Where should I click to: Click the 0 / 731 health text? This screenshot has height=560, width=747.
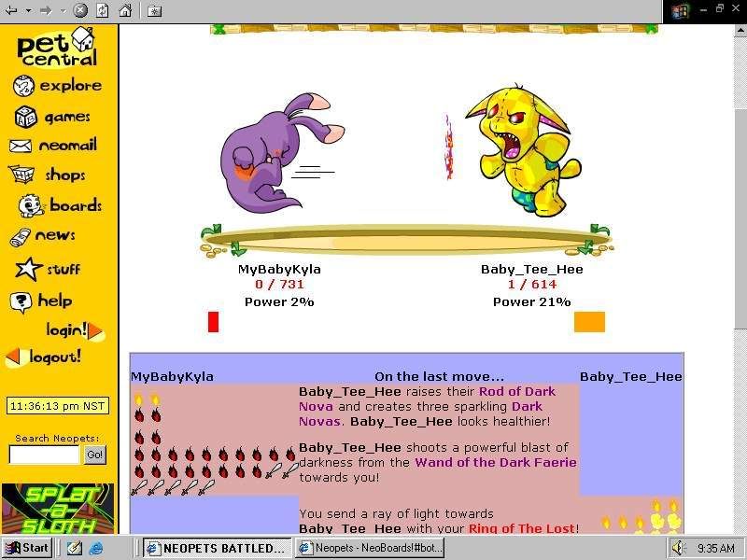coord(279,285)
